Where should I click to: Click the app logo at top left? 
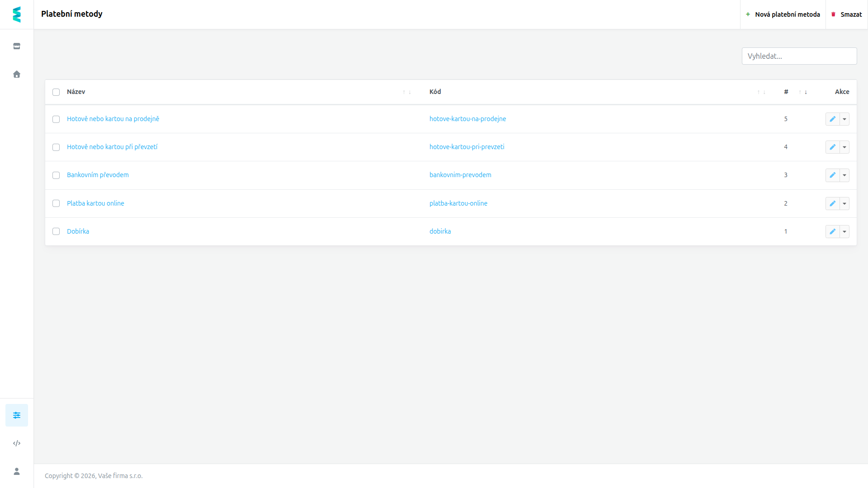click(17, 14)
